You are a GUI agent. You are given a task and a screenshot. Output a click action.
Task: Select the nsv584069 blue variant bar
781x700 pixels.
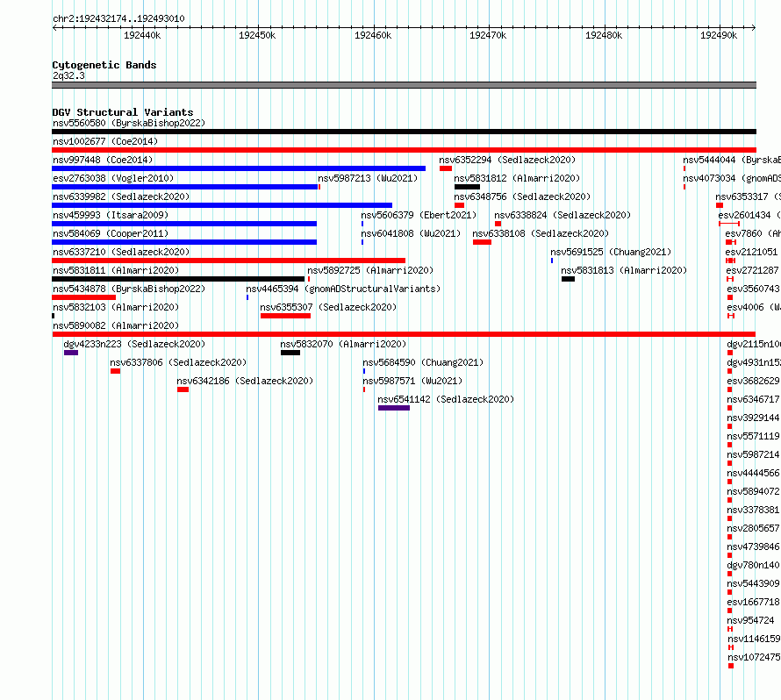(x=184, y=242)
